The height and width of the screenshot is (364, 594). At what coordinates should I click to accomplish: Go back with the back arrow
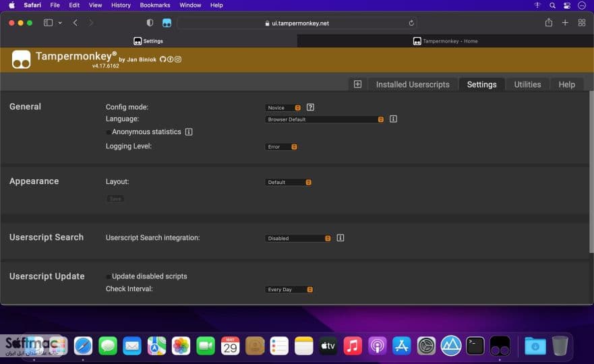pyautogui.click(x=76, y=23)
